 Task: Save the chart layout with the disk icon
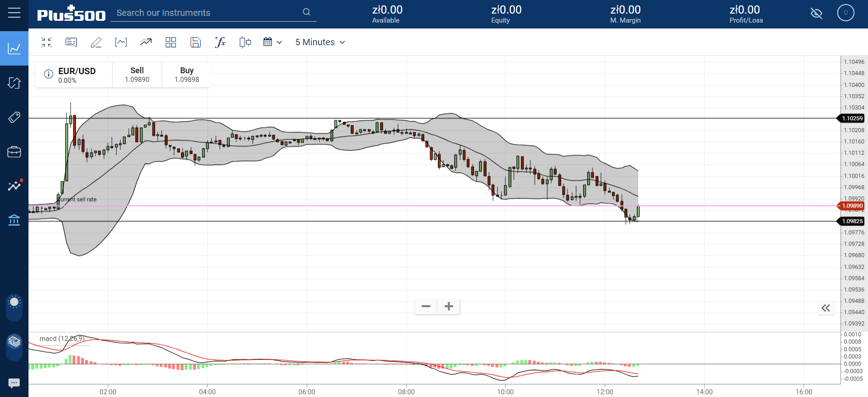tap(195, 42)
